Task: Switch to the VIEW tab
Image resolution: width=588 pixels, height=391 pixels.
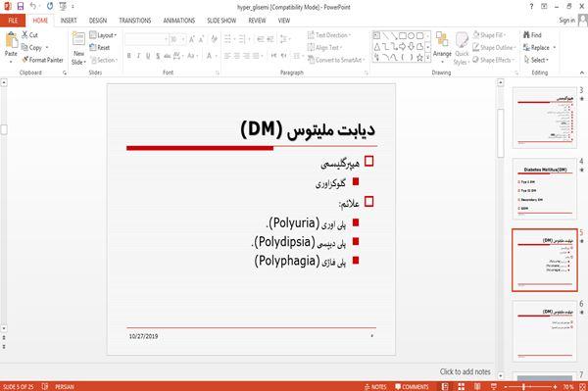Action: pos(284,21)
